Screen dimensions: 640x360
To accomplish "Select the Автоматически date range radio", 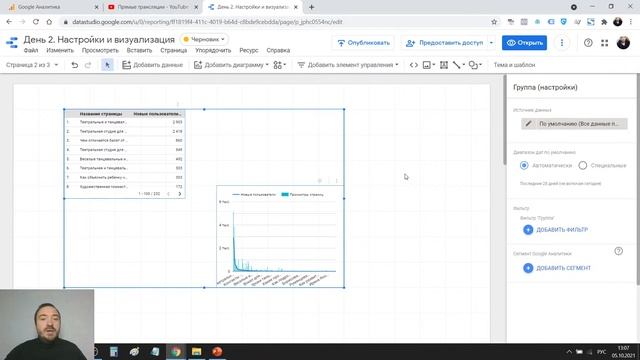I will [524, 165].
